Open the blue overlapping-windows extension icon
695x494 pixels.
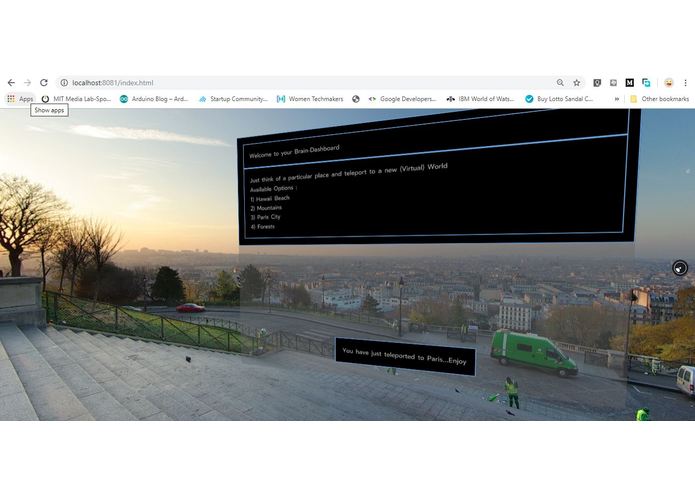click(x=646, y=83)
